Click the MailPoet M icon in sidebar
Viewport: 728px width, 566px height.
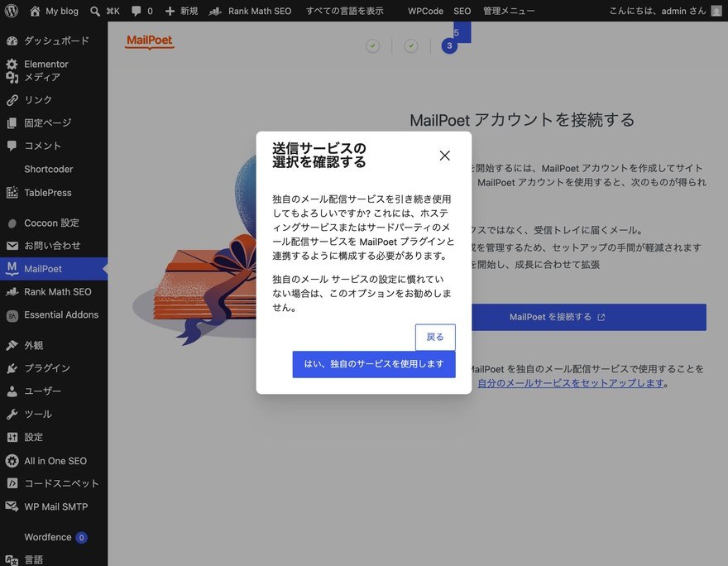point(12,268)
